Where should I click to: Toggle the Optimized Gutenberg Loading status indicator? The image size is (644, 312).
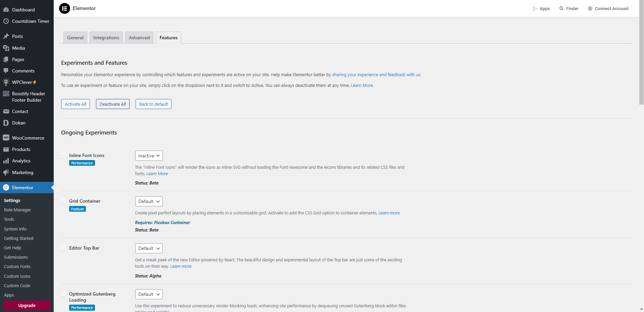[63, 294]
